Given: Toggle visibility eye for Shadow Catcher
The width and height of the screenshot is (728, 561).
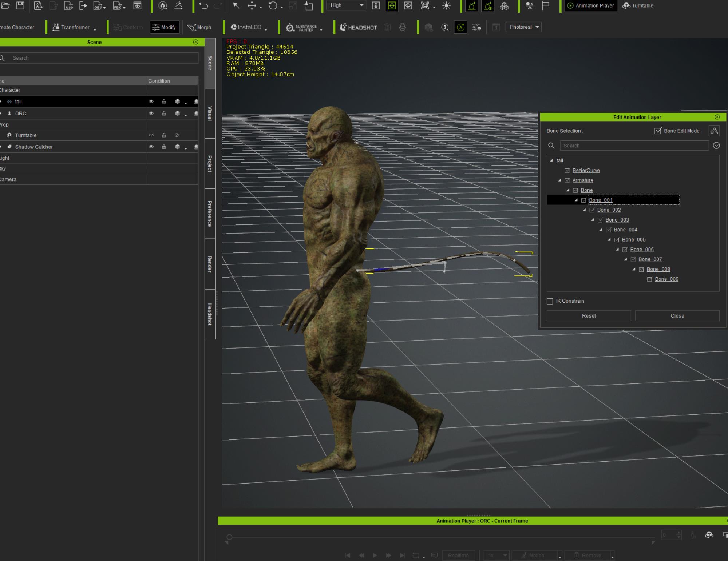Looking at the screenshot, I should [x=151, y=147].
